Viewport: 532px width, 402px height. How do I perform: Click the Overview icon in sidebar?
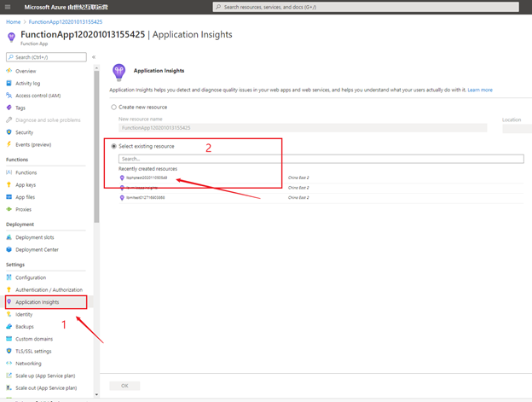9,71
